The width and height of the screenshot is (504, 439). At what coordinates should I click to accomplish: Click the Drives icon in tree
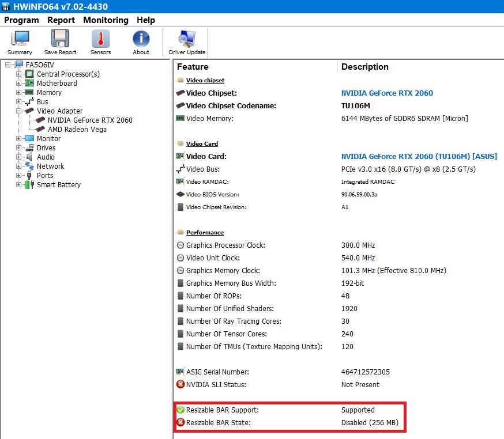(29, 147)
